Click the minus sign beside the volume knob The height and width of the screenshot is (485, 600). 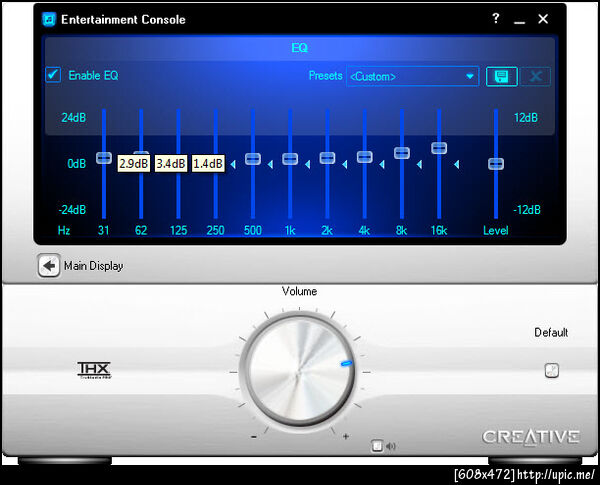(254, 437)
